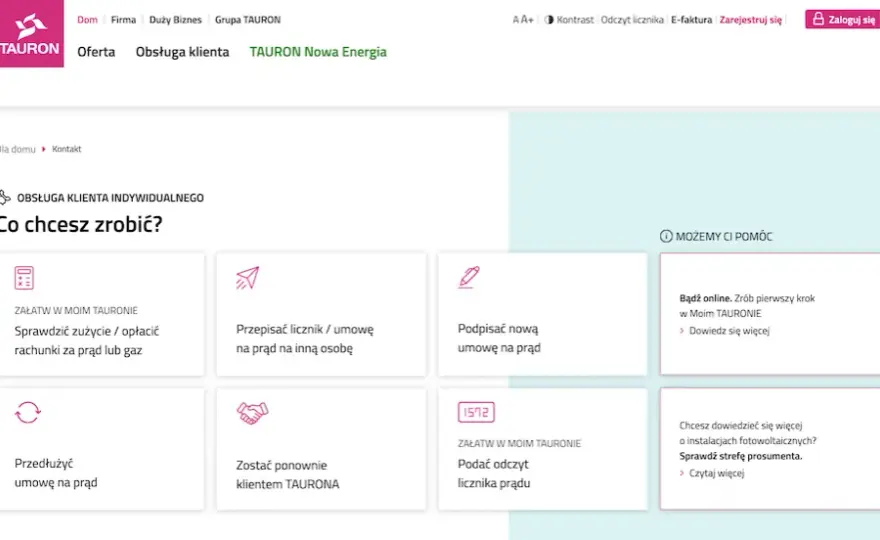
Task: Increase font size with A+
Action: 527,20
